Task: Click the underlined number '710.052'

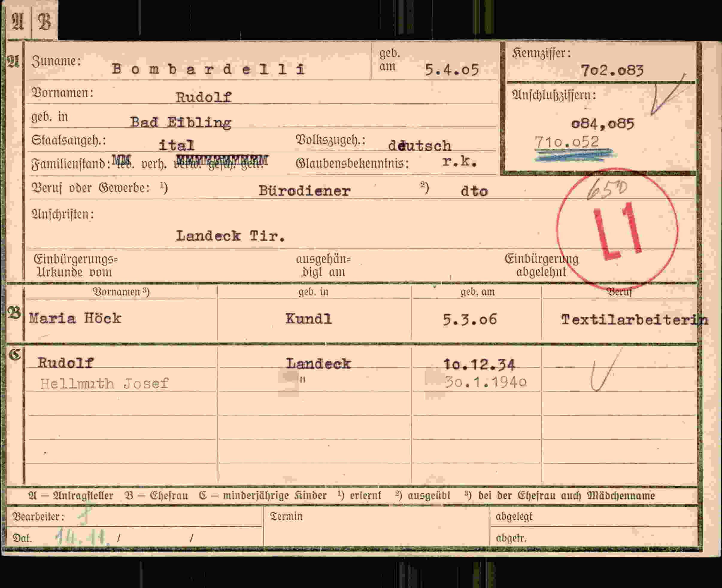Action: coord(567,142)
